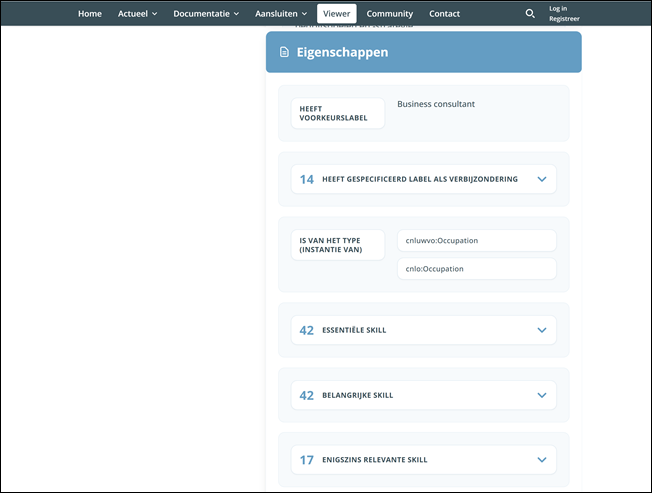652x493 pixels.
Task: Open the Actueel dropdown menu
Action: click(x=137, y=14)
